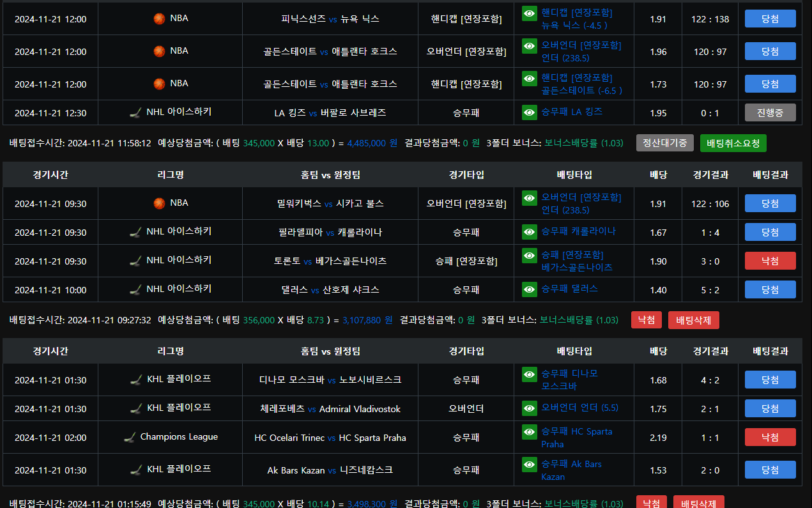Click eye icon for 오버언더 언더 (5.5)

tap(529, 408)
